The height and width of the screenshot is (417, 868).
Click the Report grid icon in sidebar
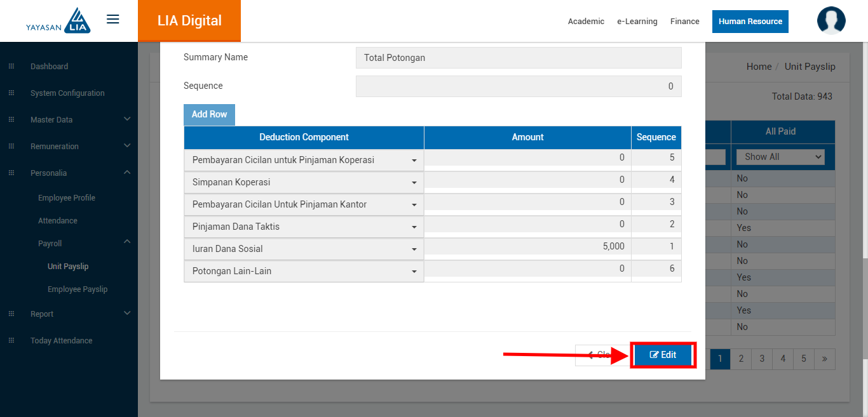pyautogui.click(x=11, y=314)
